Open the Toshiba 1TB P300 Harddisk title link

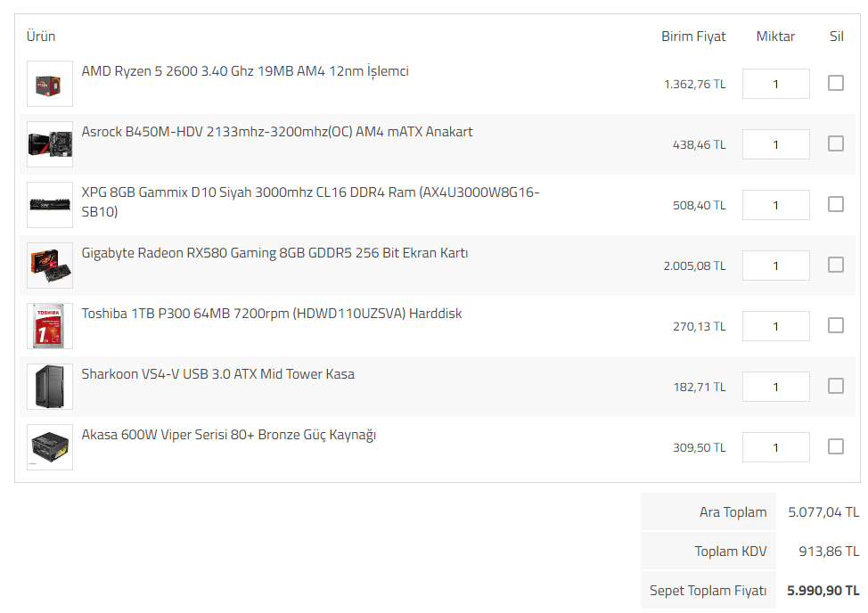(x=271, y=314)
